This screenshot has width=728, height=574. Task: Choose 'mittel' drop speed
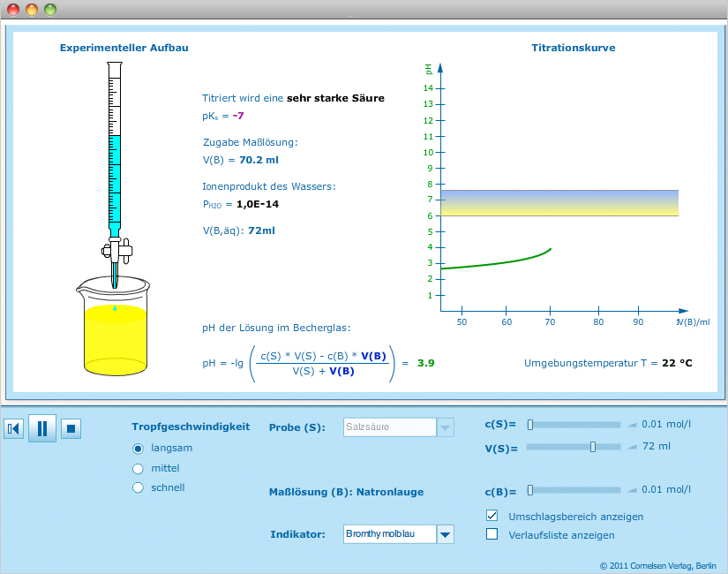(138, 468)
